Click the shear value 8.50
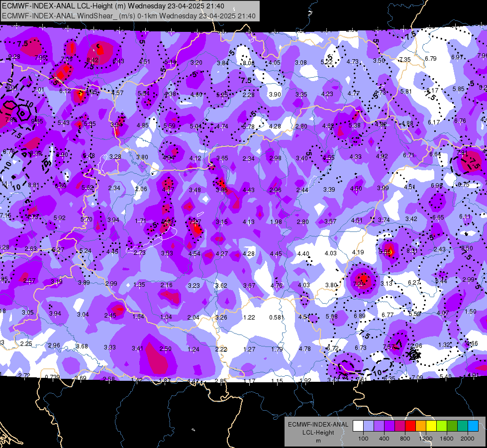This screenshot has width=487, height=448. tap(467, 248)
